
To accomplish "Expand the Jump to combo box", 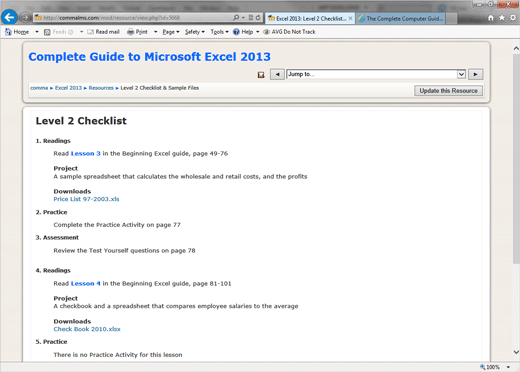I will coord(461,74).
